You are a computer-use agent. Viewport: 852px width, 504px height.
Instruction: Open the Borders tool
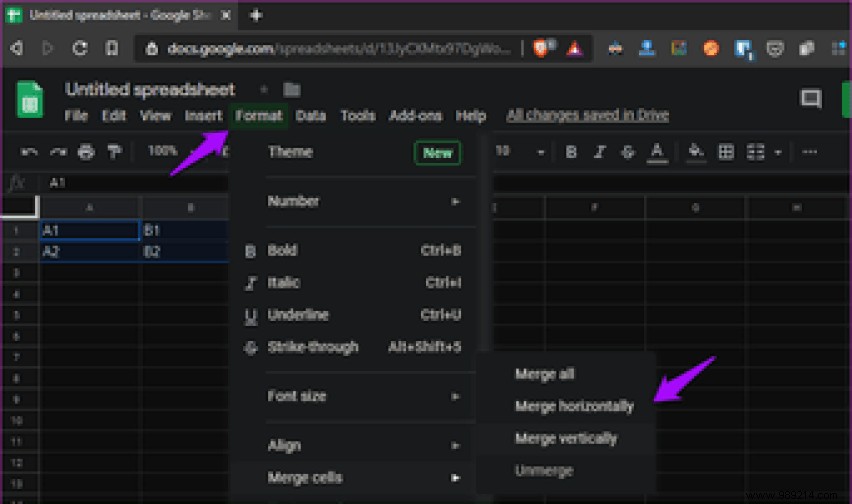pos(726,152)
